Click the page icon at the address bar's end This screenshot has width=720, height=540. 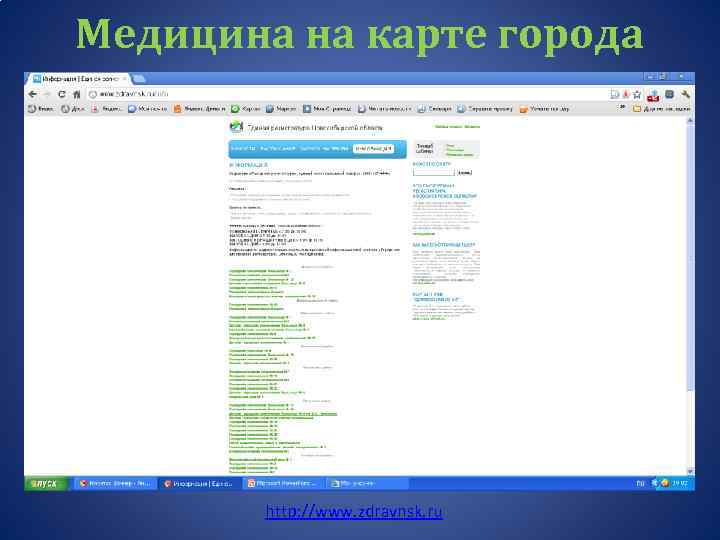(614, 94)
